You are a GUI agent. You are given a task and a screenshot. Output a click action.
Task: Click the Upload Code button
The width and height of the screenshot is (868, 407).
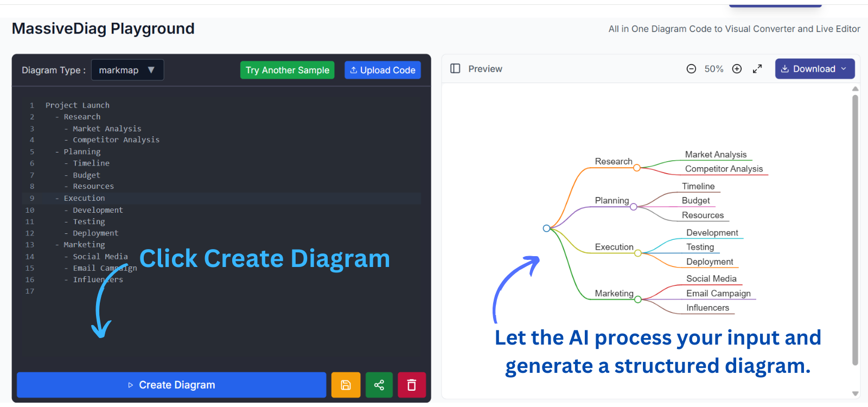[382, 70]
